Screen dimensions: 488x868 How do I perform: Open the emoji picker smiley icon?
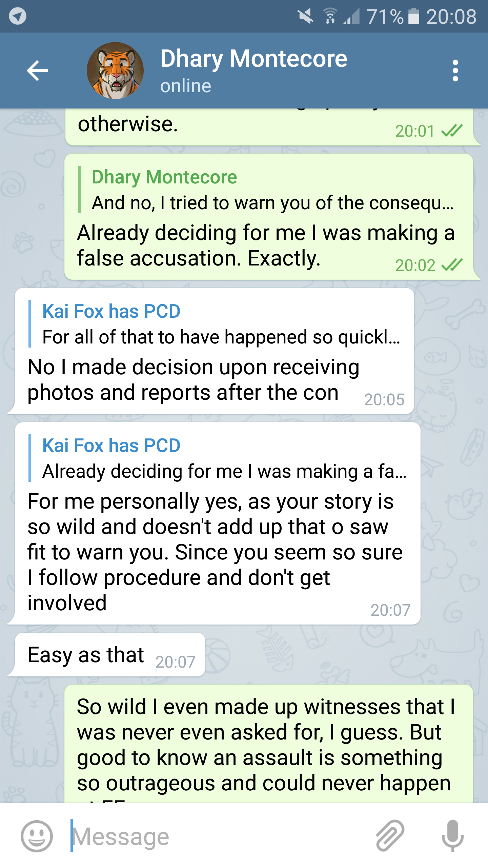click(x=37, y=836)
